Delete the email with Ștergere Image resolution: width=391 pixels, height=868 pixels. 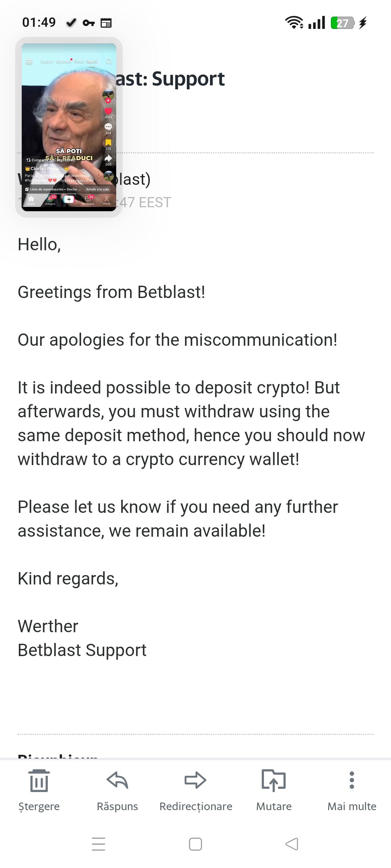click(39, 788)
